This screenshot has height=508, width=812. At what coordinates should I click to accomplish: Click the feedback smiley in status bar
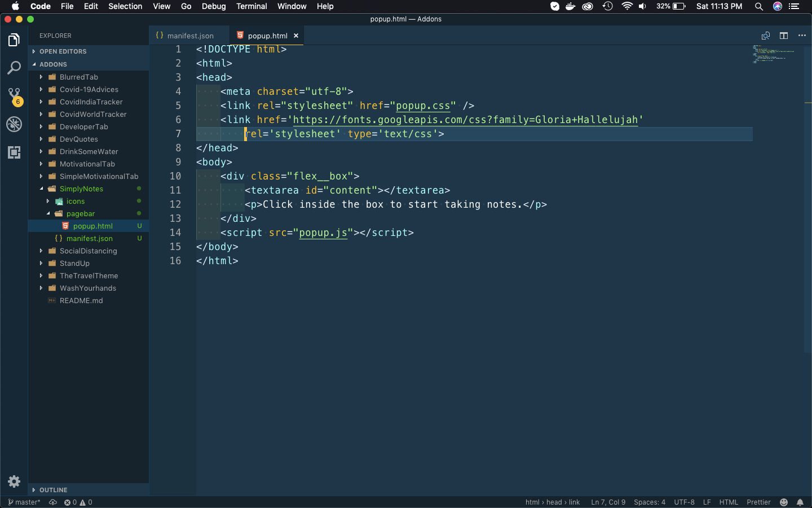[784, 502]
